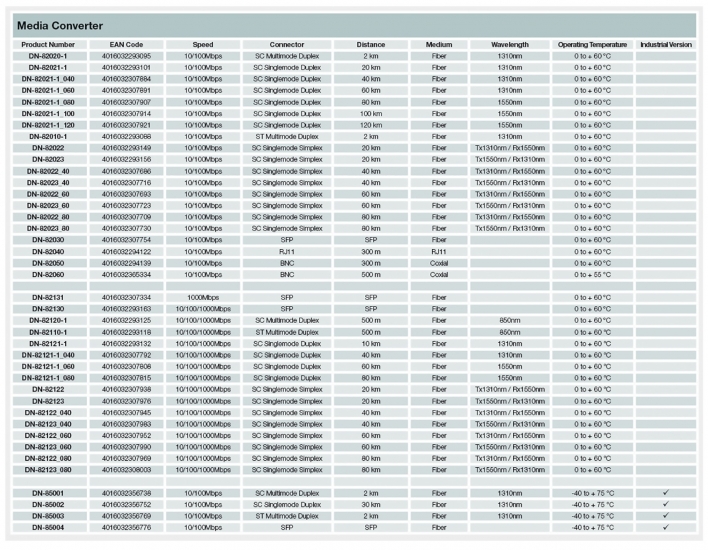
Task: Click the Medium column header
Action: (x=438, y=45)
